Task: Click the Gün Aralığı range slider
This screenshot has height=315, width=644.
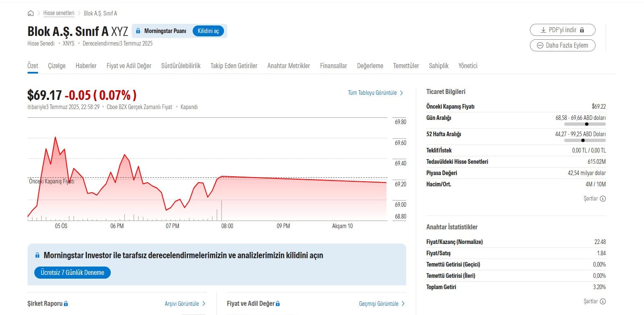Action: (585, 124)
